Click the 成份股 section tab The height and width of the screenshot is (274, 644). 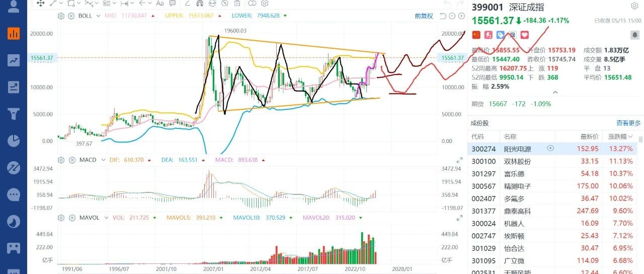tap(479, 123)
